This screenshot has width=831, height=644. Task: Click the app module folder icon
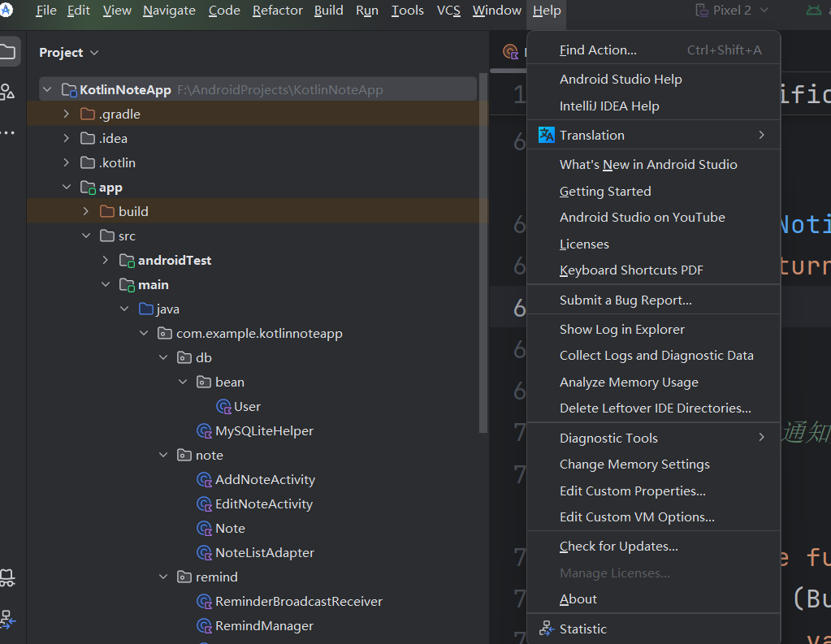88,187
